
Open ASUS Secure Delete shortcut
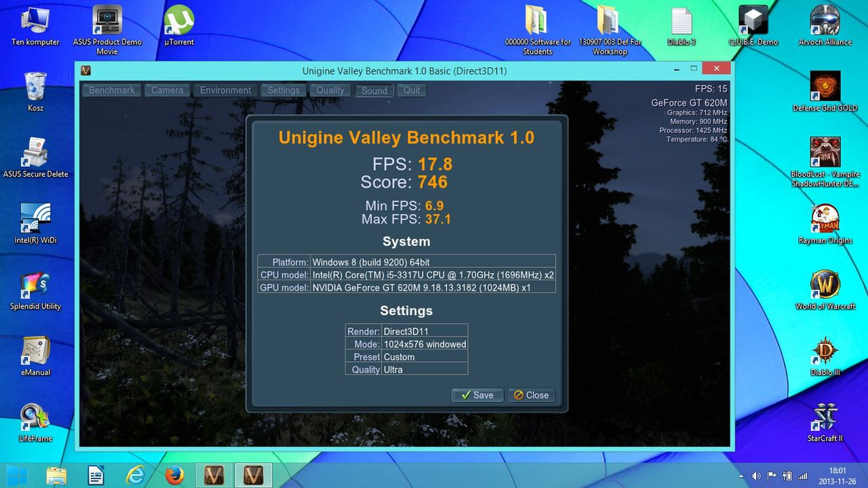[x=35, y=157]
